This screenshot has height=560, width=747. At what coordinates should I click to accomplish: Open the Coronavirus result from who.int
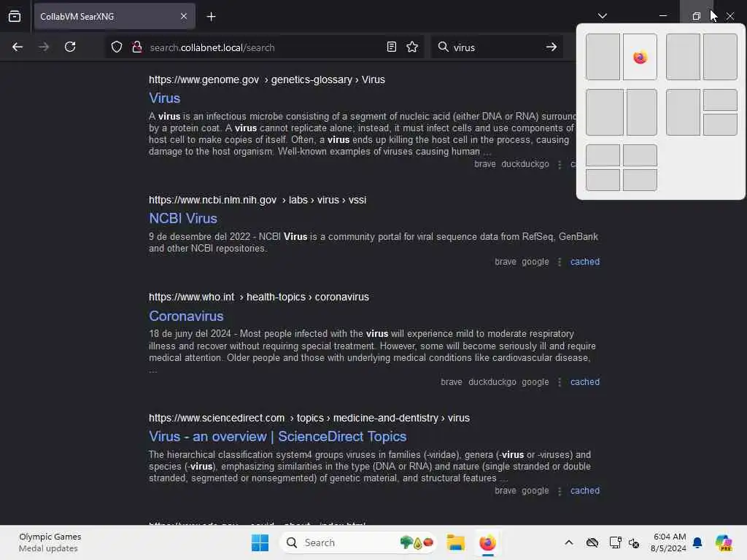point(186,316)
